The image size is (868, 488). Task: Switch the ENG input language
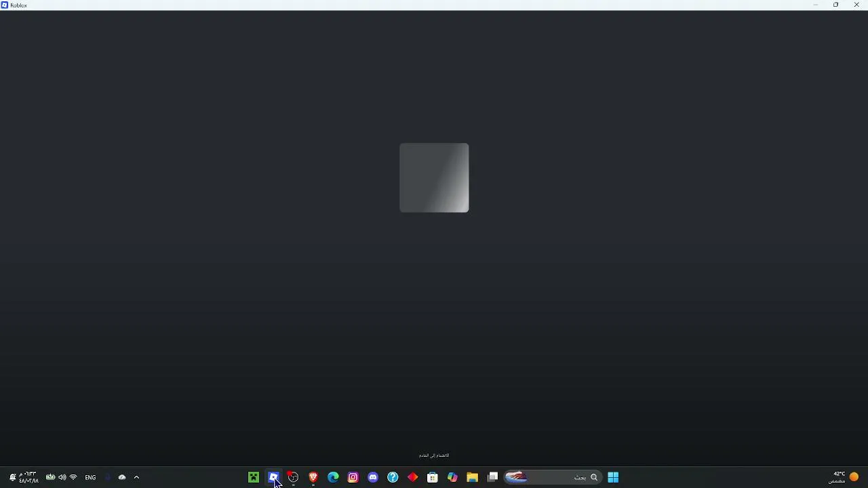[90, 477]
